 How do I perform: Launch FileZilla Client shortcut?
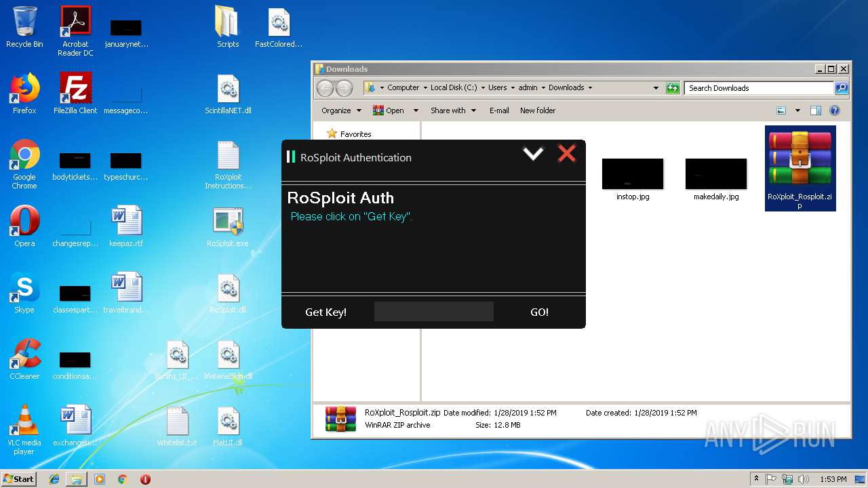pyautogui.click(x=75, y=94)
